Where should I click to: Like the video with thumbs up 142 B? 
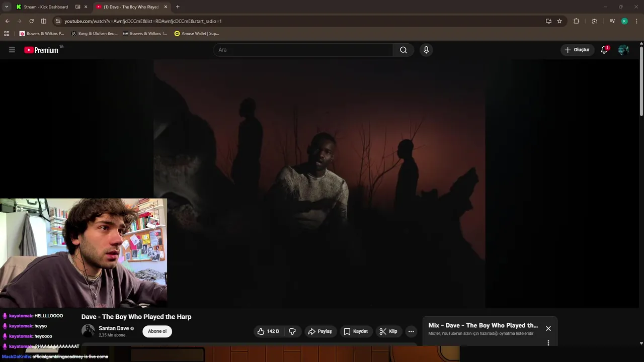(x=268, y=331)
